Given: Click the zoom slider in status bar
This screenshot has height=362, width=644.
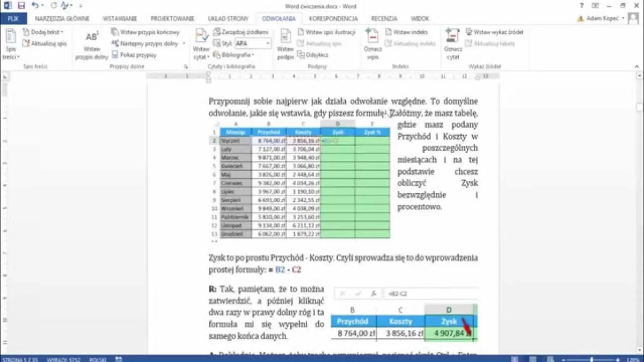Looking at the screenshot, I should (592, 359).
